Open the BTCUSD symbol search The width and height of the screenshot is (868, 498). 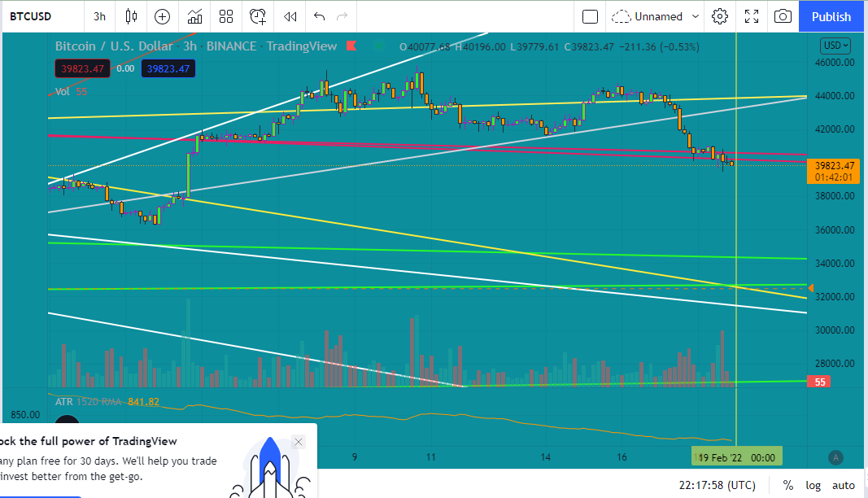coord(30,16)
